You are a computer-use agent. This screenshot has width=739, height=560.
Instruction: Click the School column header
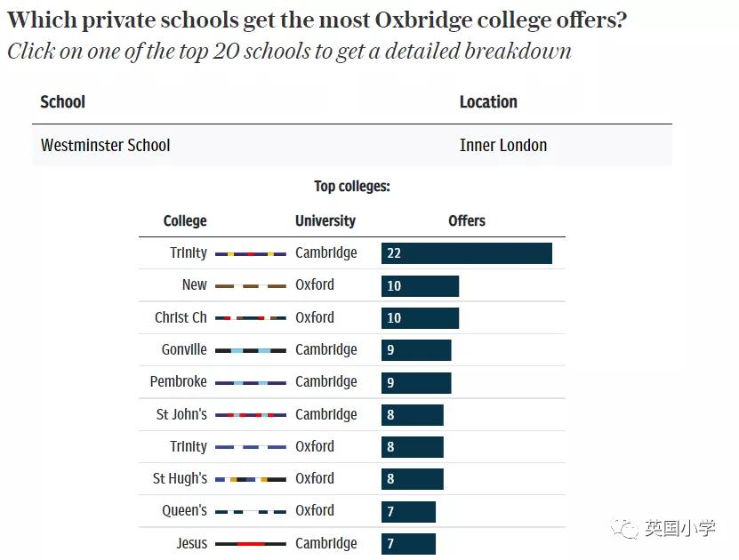tap(63, 102)
